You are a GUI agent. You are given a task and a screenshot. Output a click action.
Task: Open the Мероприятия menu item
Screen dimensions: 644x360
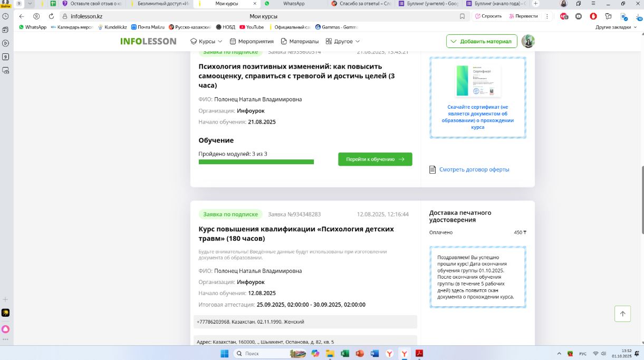pos(252,41)
